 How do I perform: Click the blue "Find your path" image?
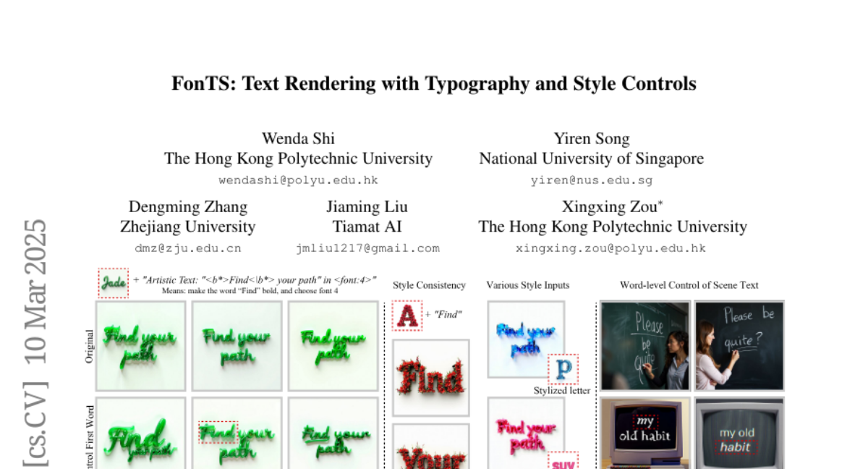526,339
